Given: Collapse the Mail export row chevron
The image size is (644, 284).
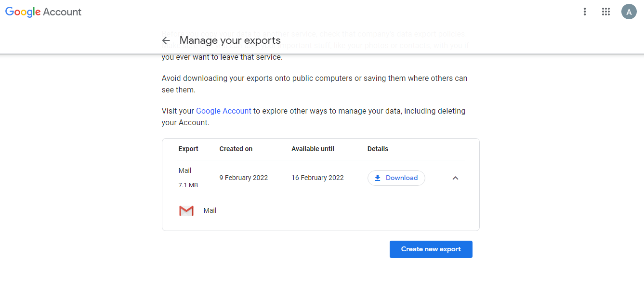Looking at the screenshot, I should tap(455, 178).
